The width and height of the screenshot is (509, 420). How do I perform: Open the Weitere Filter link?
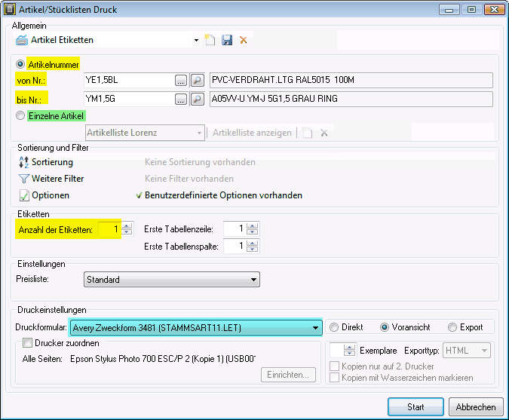(58, 179)
